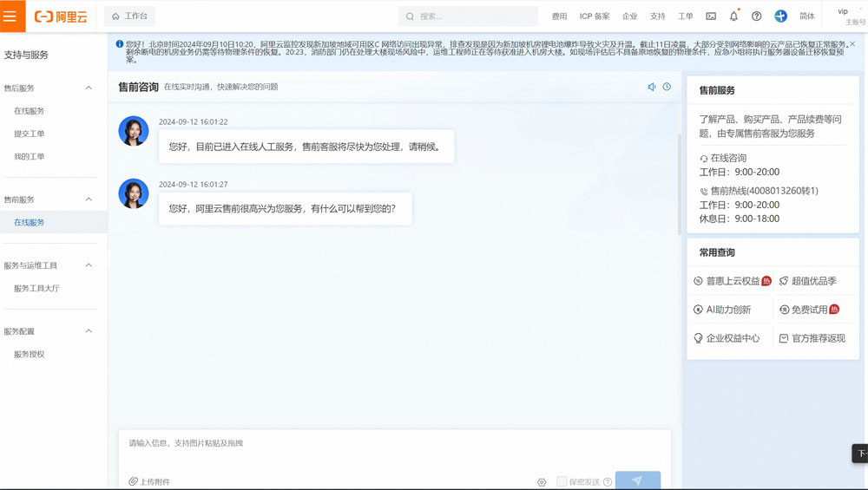Open chat history clock icon
868x490 pixels.
[x=667, y=87]
